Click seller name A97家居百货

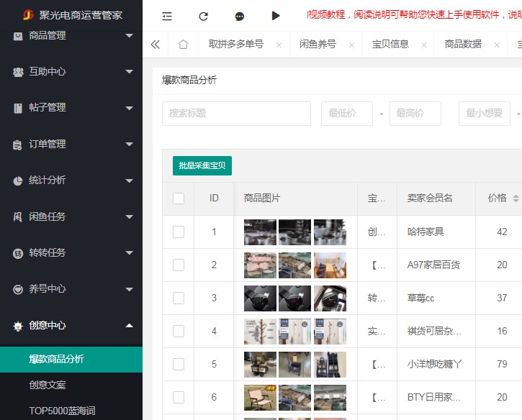433,265
